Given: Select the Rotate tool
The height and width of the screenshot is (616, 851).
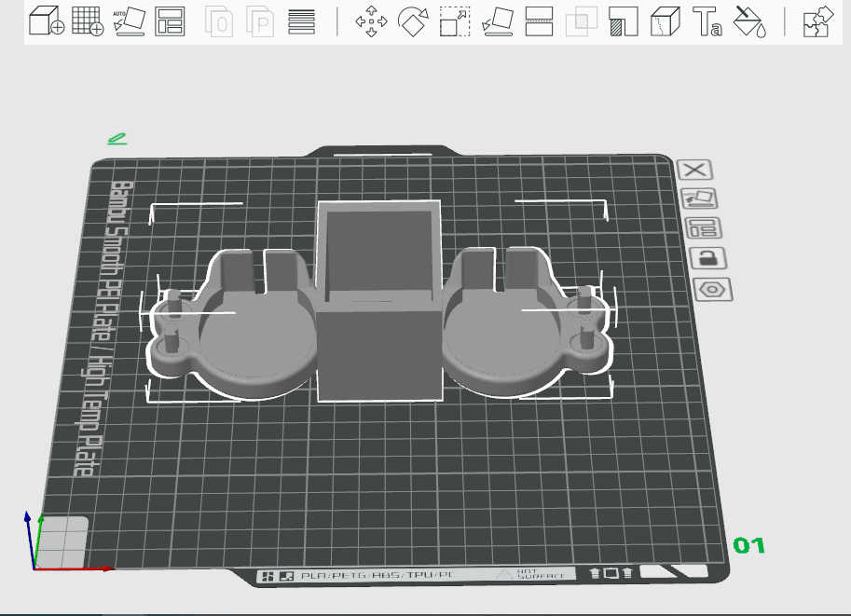Looking at the screenshot, I should tap(413, 21).
